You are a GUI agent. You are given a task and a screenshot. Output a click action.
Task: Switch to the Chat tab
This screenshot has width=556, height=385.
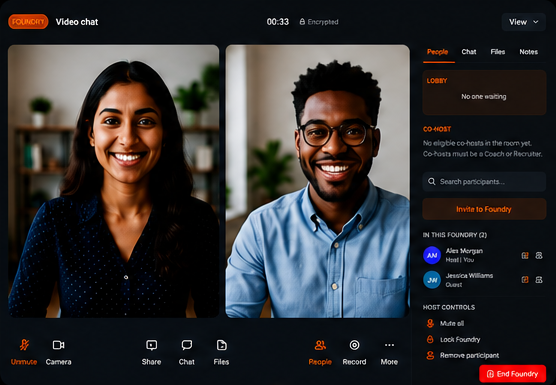coord(469,52)
